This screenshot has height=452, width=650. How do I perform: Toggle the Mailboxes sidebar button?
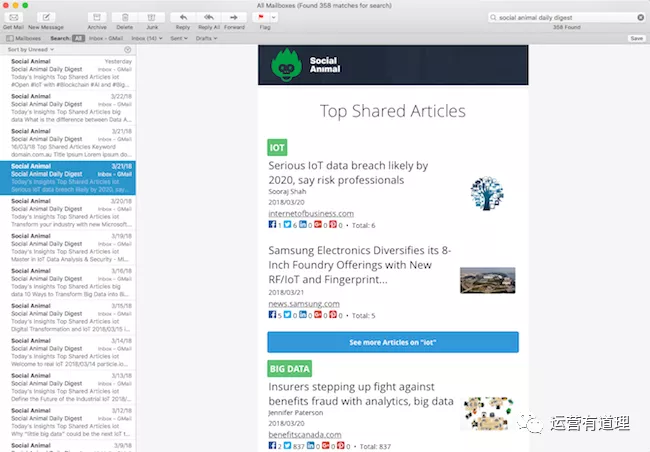click(x=24, y=38)
